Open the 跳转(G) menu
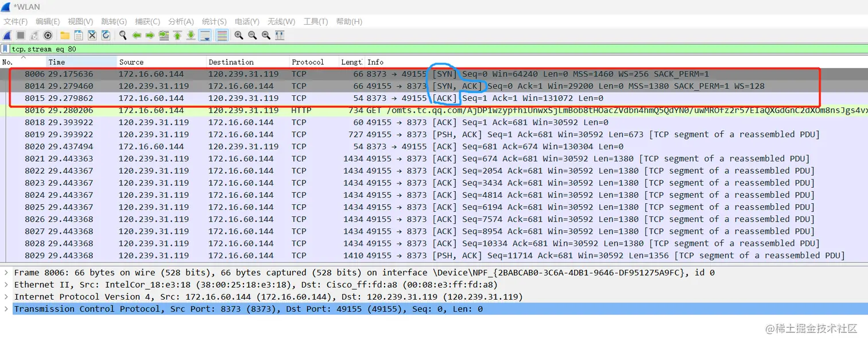Viewport: 868px width, 345px height. click(x=114, y=21)
